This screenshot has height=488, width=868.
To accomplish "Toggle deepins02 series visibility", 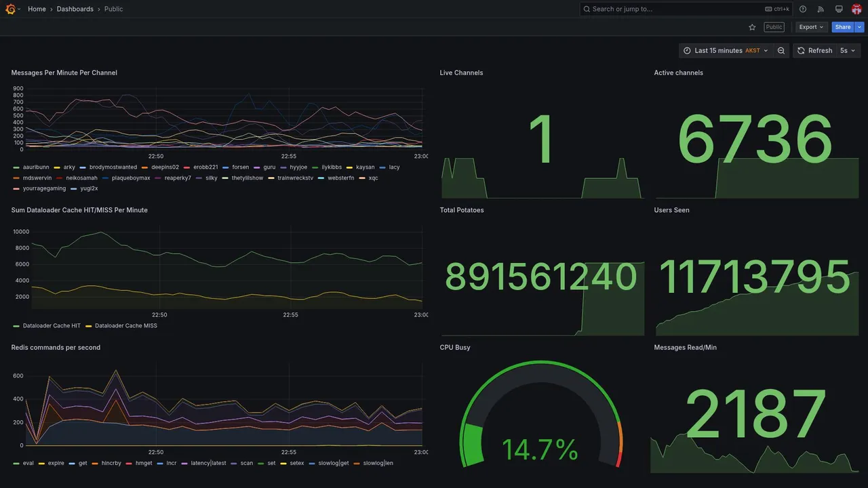I will tap(165, 167).
